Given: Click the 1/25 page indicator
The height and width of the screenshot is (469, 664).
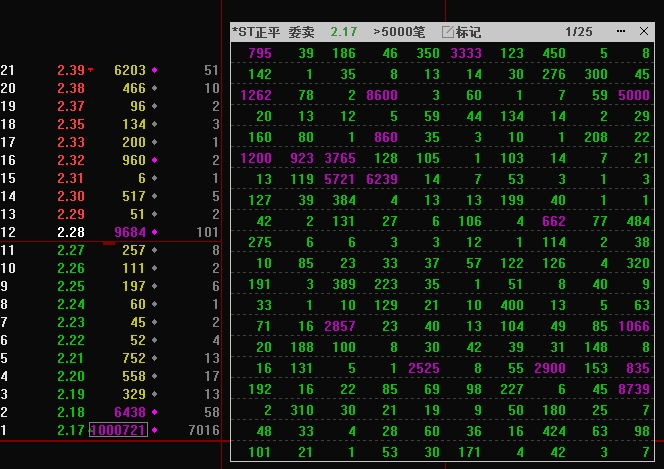Looking at the screenshot, I should click(x=578, y=32).
